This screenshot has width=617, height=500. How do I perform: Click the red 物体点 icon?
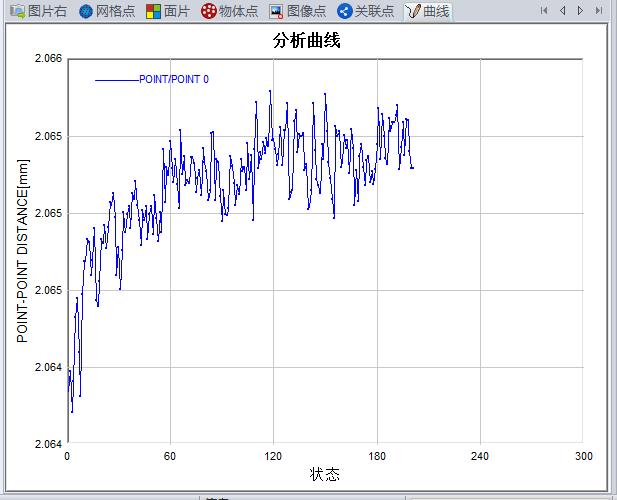pos(208,11)
